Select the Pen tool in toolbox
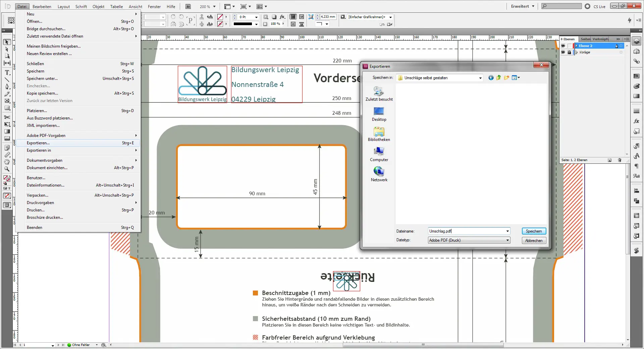Image resolution: width=644 pixels, height=349 pixels. 7,87
